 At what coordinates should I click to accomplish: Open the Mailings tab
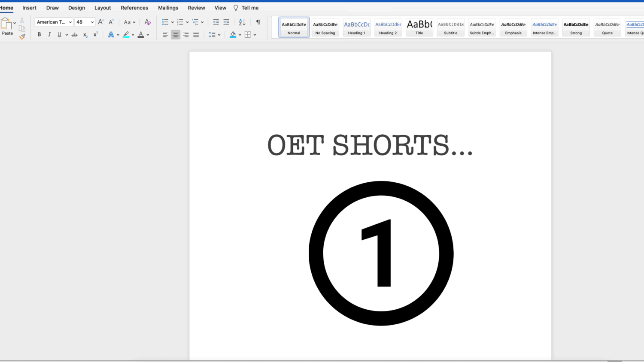168,8
